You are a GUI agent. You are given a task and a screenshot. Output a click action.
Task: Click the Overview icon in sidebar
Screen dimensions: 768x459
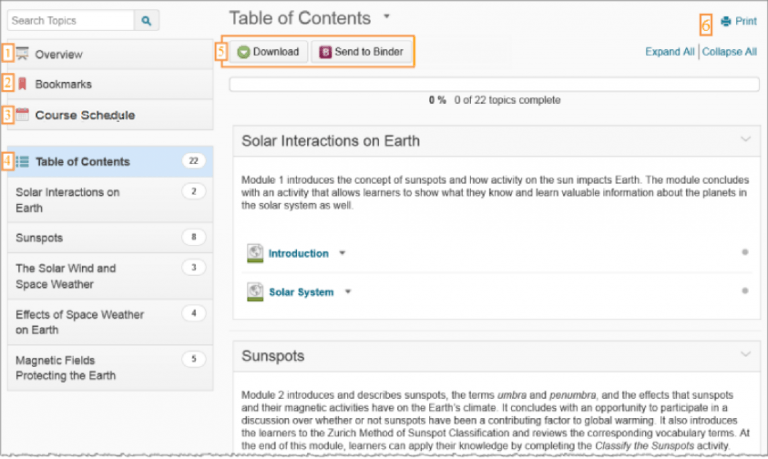pos(22,54)
